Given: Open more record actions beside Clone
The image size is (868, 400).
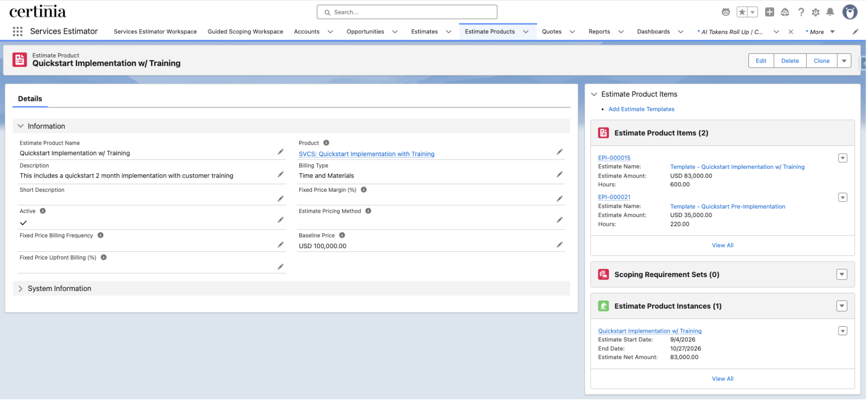Looking at the screenshot, I should click(844, 61).
